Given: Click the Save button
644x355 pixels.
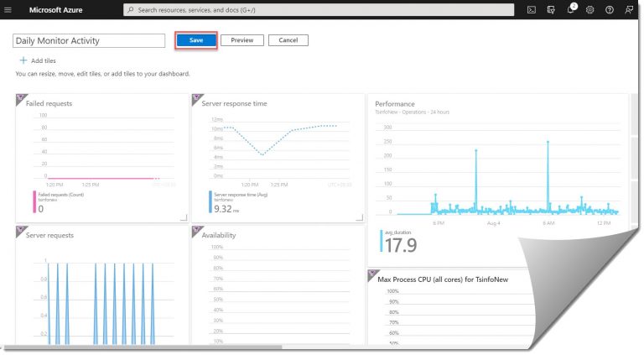Looking at the screenshot, I should pyautogui.click(x=196, y=40).
